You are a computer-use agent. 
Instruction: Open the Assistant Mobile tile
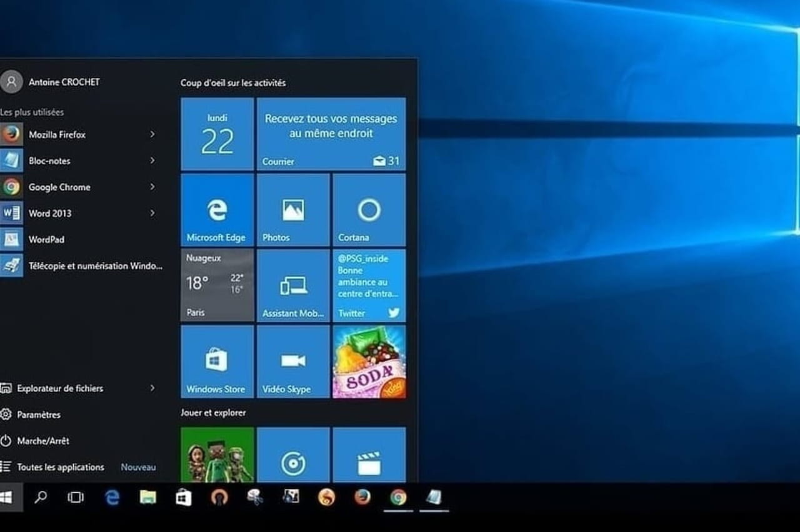293,285
